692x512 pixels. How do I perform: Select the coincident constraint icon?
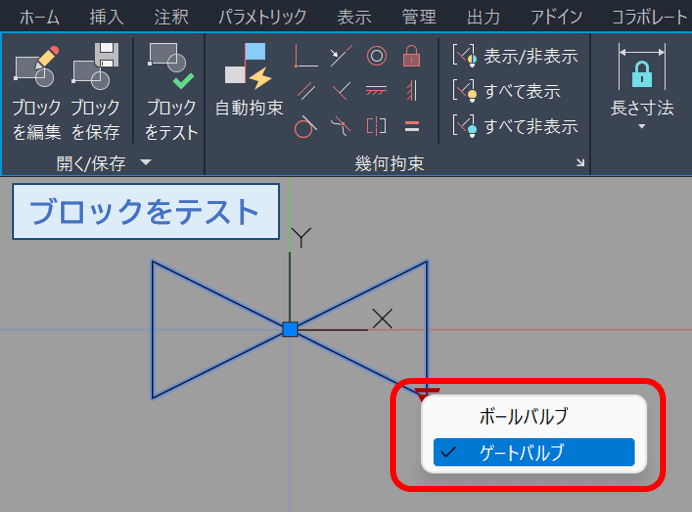pos(305,56)
